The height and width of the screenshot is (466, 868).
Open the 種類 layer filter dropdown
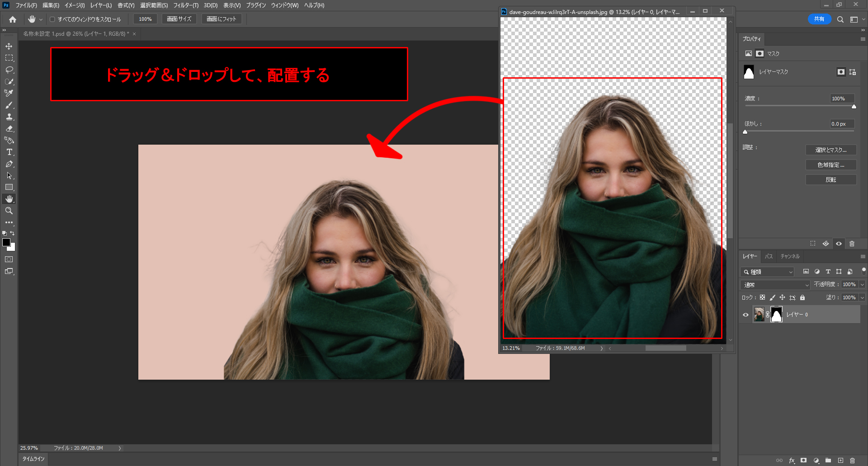(x=767, y=272)
